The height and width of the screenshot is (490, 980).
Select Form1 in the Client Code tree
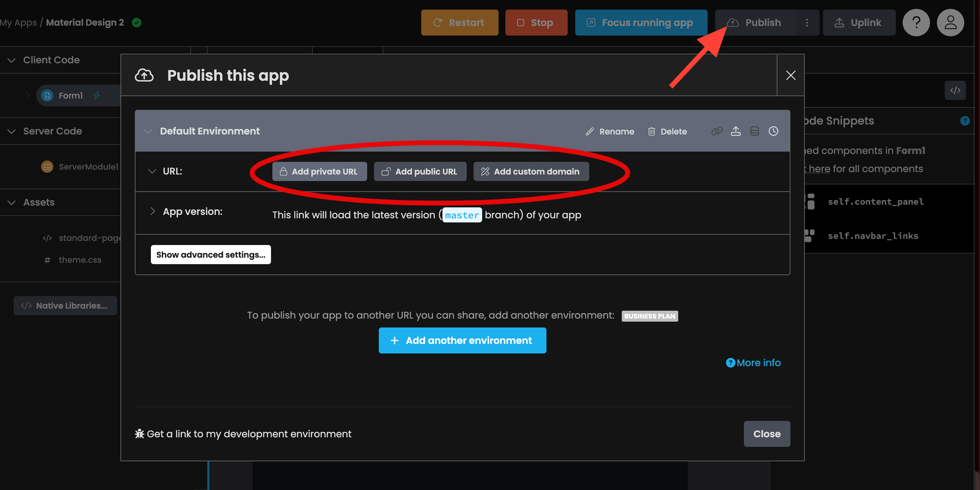click(x=71, y=96)
